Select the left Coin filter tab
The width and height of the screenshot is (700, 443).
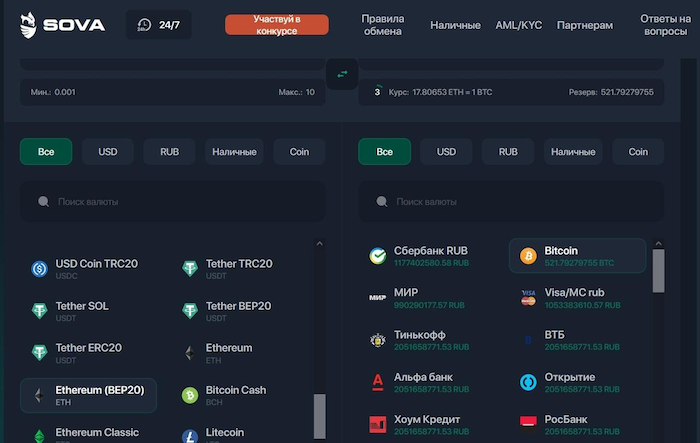point(299,152)
